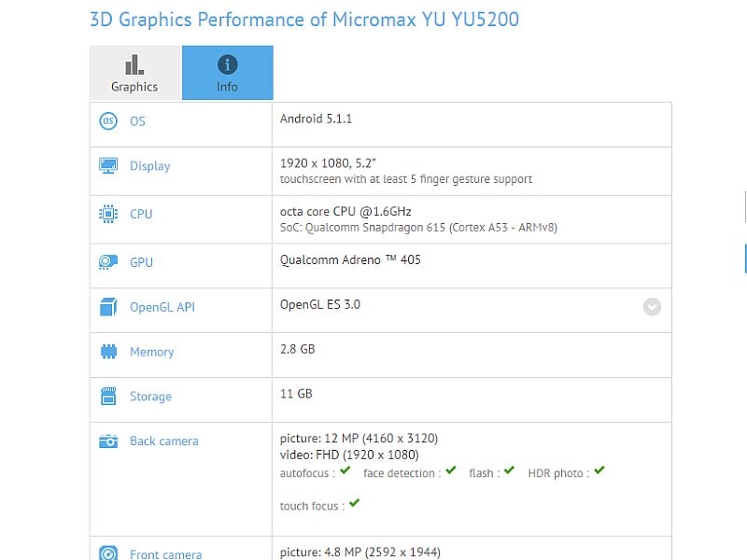
Task: Click the face detection checkmark
Action: click(451, 470)
